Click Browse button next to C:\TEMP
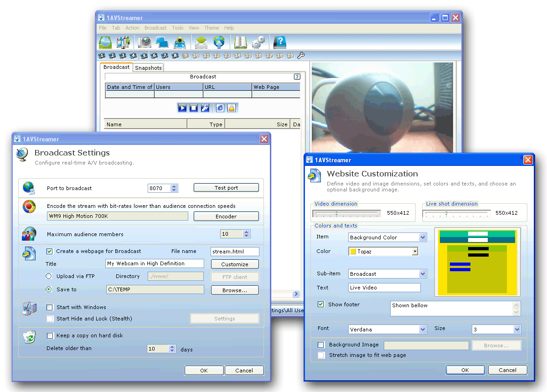The width and height of the screenshot is (547, 392). click(x=235, y=290)
